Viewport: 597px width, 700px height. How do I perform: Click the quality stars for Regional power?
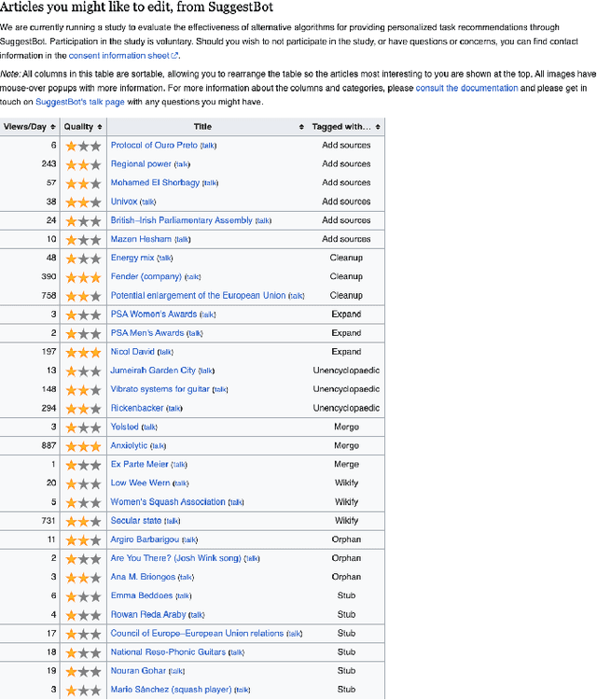[x=82, y=164]
